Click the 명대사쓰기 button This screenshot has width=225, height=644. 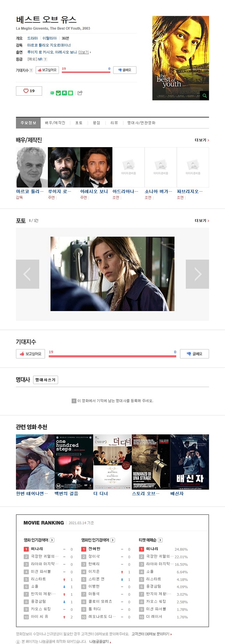(x=45, y=380)
